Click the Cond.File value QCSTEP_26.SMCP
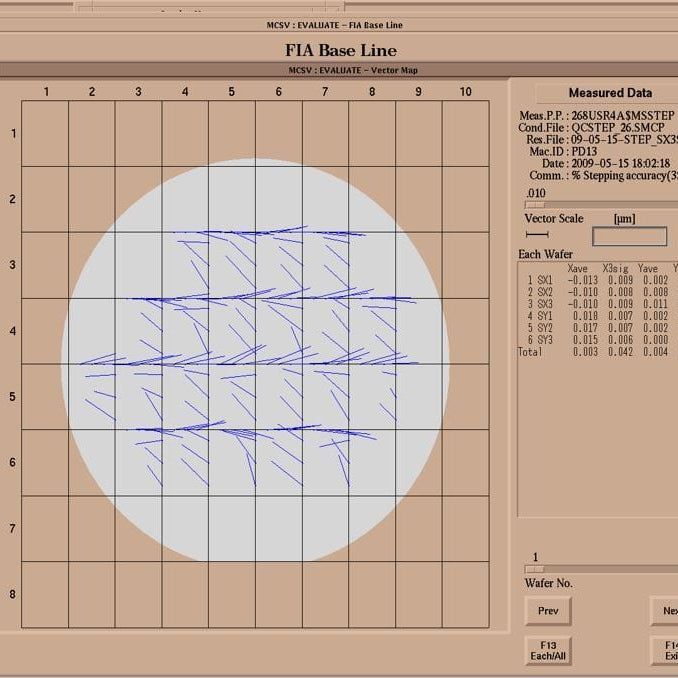The image size is (678, 678). (x=618, y=128)
